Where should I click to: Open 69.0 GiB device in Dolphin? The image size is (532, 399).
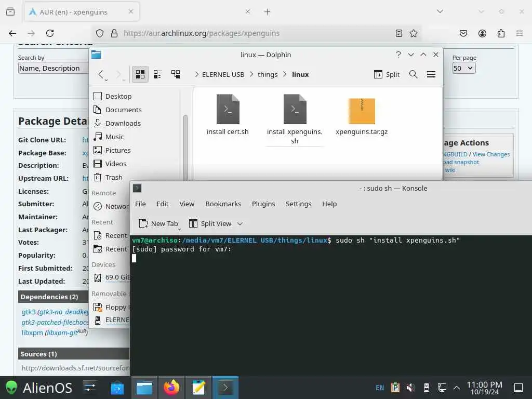point(111,277)
